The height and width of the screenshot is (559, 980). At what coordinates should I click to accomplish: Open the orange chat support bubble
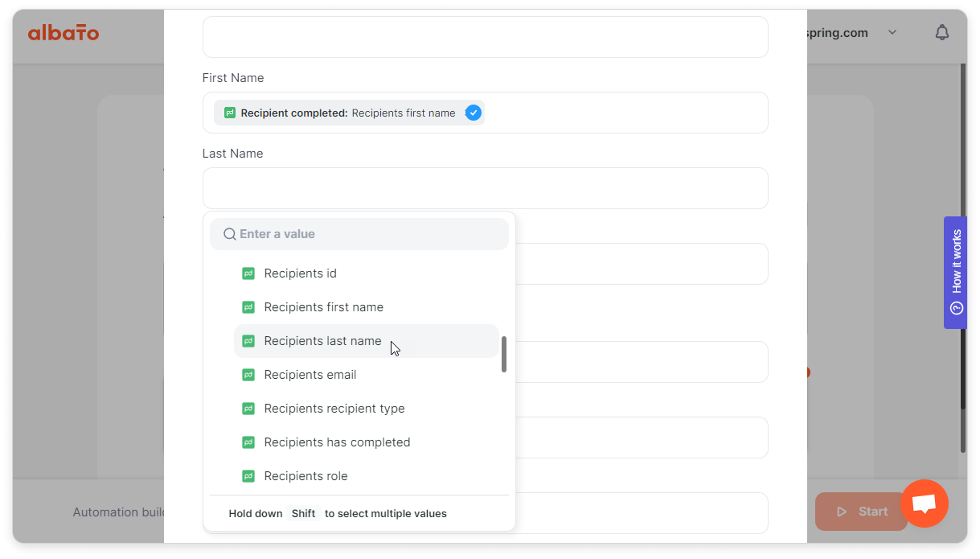point(925,504)
